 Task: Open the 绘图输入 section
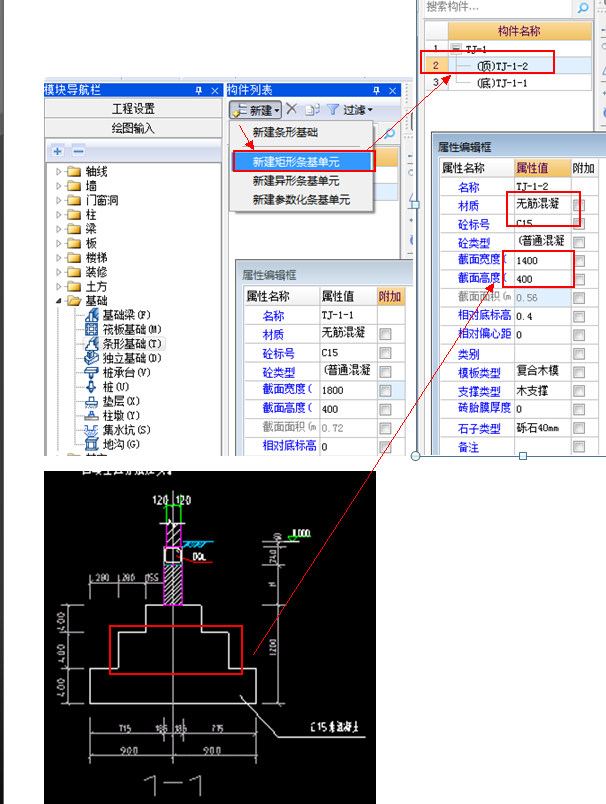[x=133, y=128]
